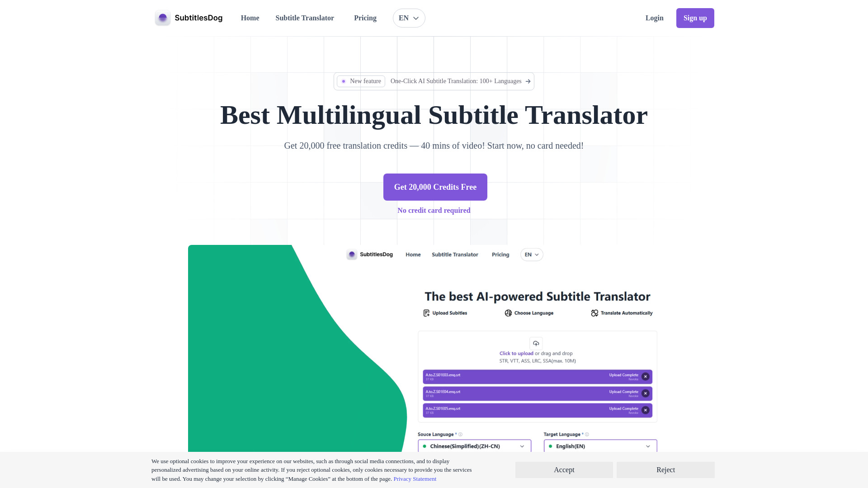The image size is (868, 488).
Task: Click the Login link
Action: pyautogui.click(x=655, y=18)
